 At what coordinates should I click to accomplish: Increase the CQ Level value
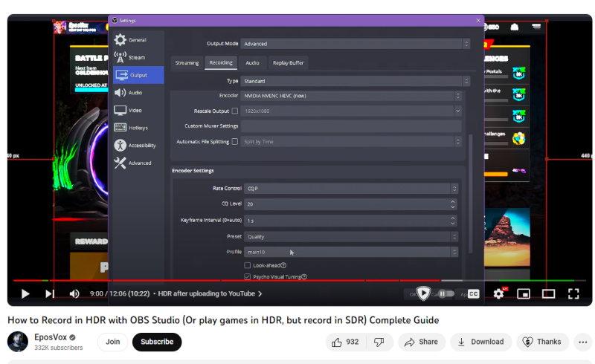click(x=453, y=201)
